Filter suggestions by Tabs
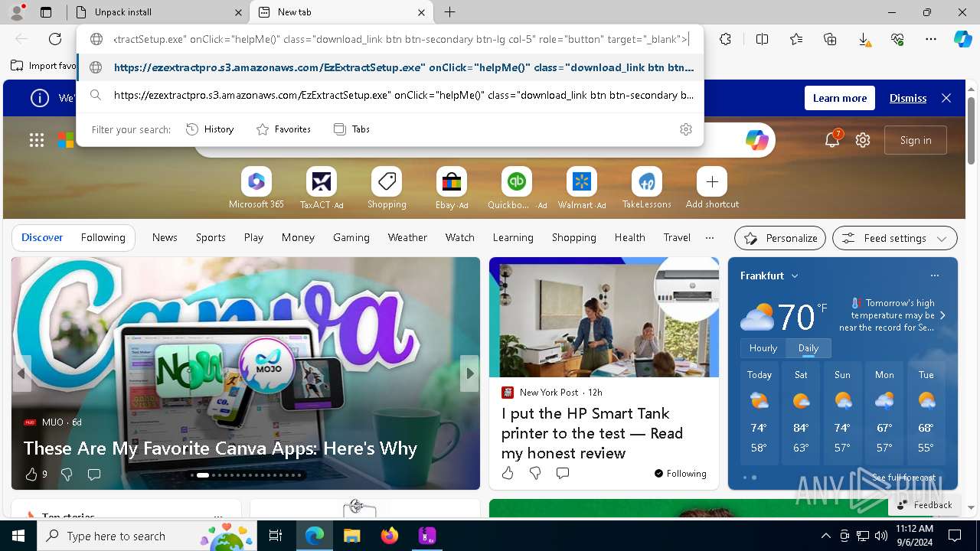The image size is (980, 551). click(351, 129)
